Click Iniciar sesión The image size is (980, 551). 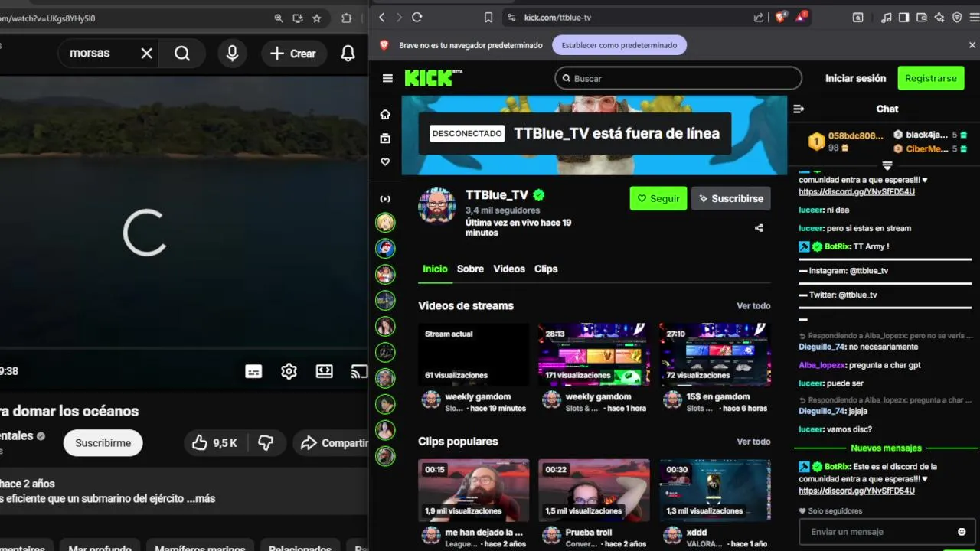pyautogui.click(x=855, y=78)
